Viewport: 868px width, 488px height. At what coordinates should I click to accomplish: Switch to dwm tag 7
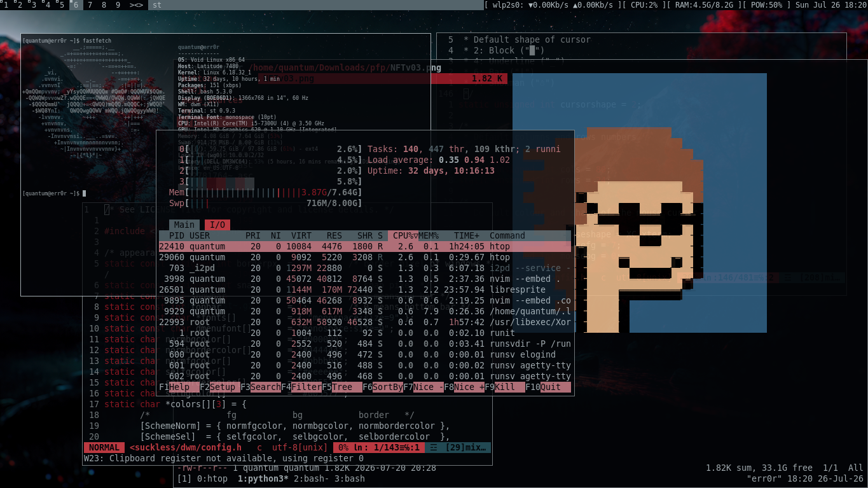pos(90,5)
